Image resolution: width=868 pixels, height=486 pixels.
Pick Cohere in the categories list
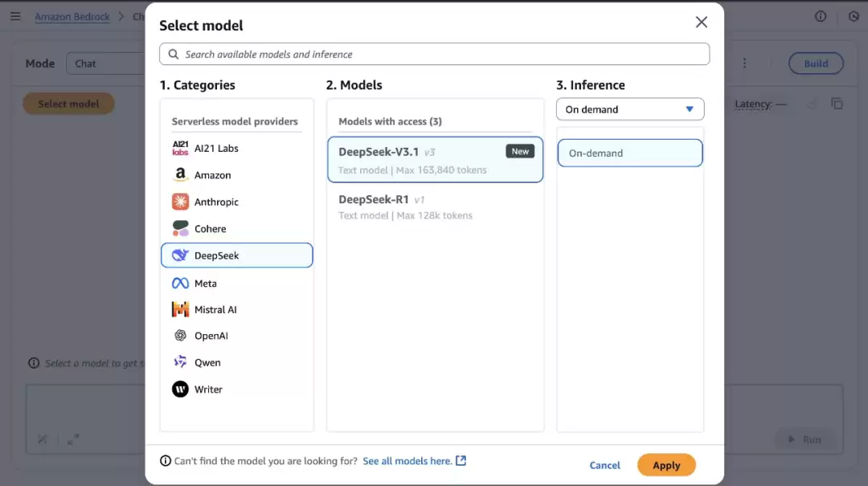pyautogui.click(x=210, y=229)
